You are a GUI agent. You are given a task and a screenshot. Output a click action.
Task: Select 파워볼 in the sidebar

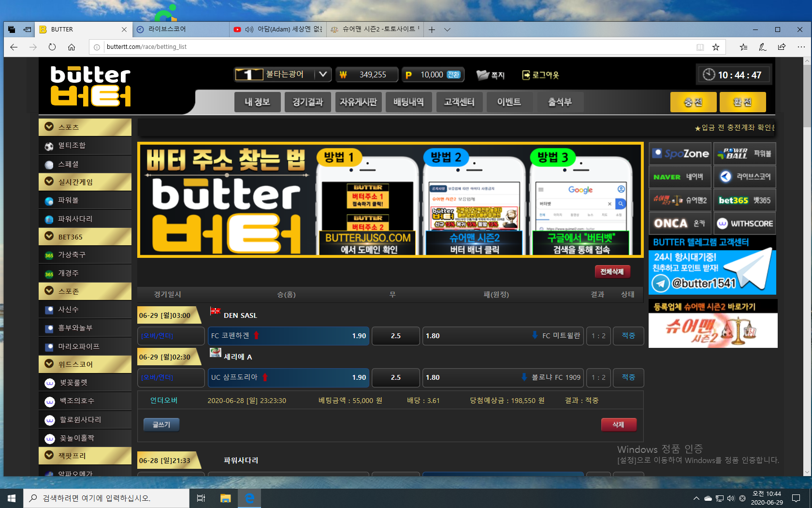coord(68,200)
